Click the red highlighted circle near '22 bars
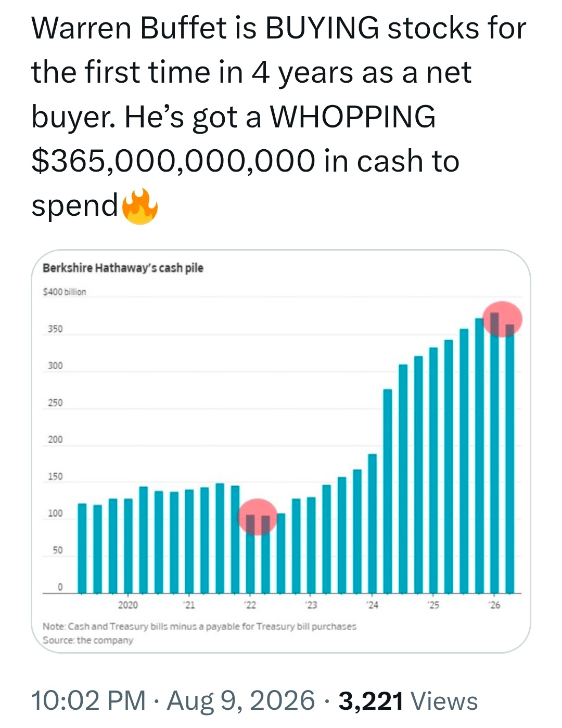Viewport: 562px width, 728px height. (258, 516)
